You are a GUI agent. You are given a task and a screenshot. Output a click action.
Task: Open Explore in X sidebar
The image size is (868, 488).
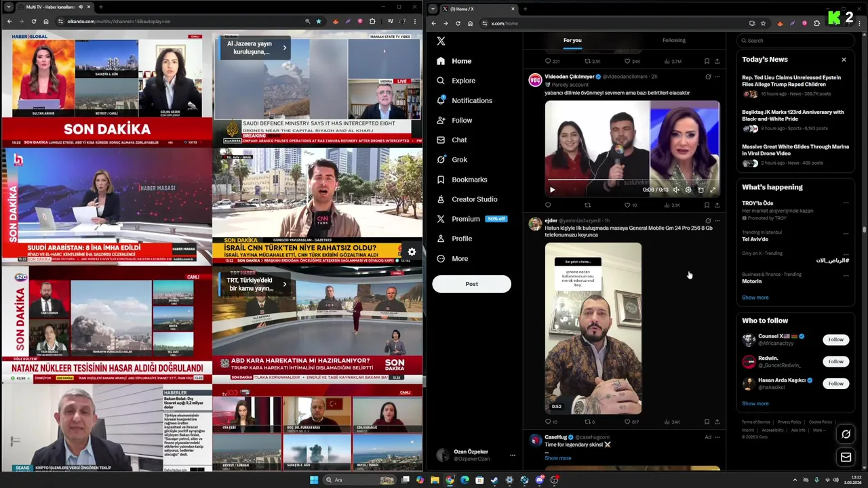[456, 81]
